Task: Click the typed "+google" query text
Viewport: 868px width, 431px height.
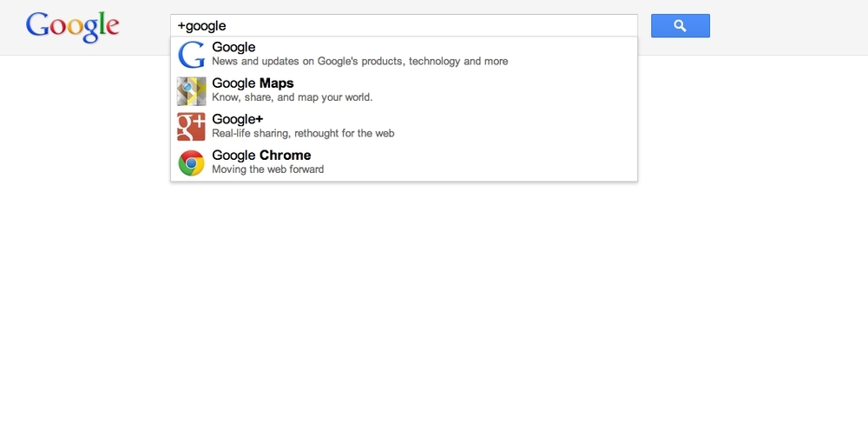Action: click(201, 26)
